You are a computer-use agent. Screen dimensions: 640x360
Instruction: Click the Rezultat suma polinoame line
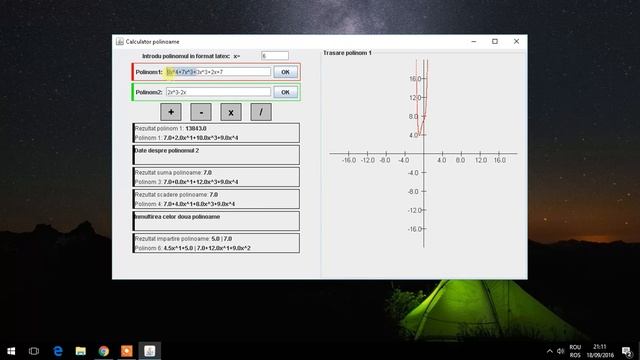tap(173, 173)
